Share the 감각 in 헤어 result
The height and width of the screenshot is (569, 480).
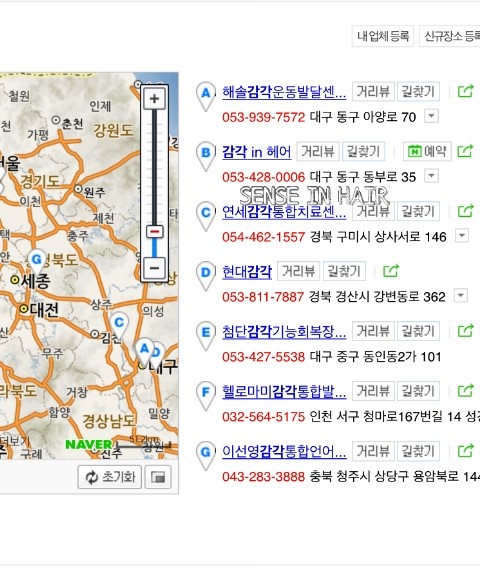click(x=465, y=151)
